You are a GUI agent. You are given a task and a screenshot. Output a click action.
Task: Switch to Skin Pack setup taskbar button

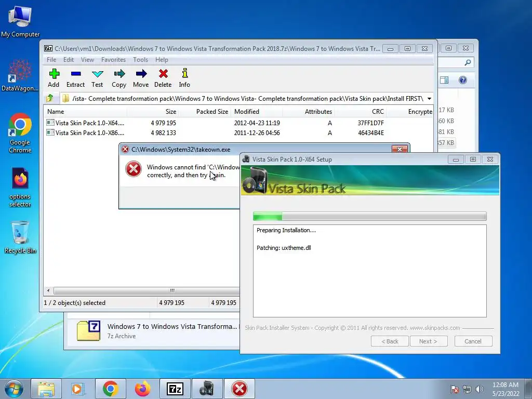pos(207,389)
